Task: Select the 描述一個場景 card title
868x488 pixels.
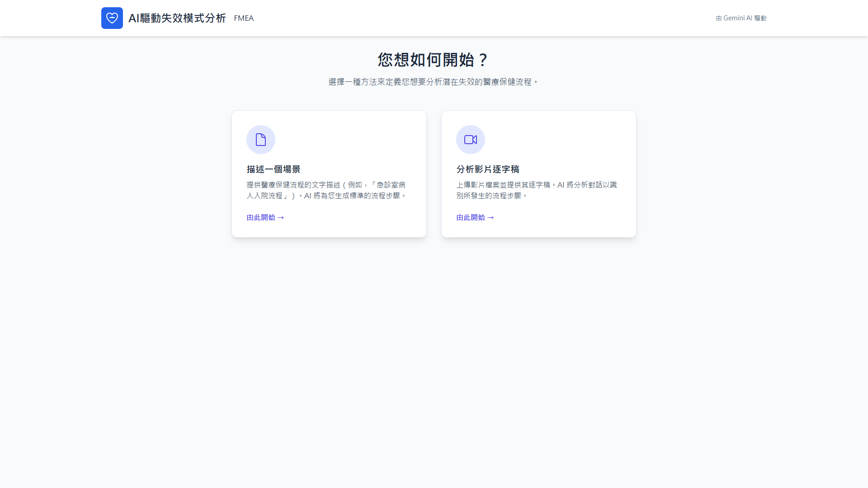Action: click(x=274, y=169)
